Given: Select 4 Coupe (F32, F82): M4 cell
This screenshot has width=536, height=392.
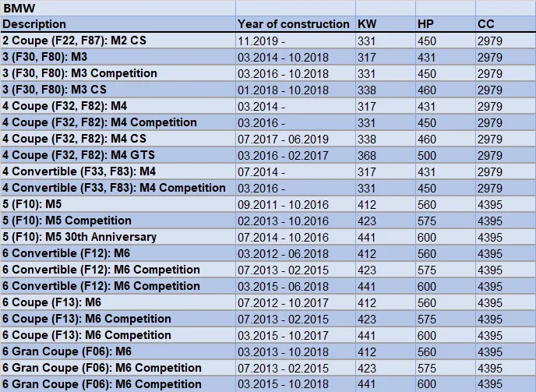Looking at the screenshot, I should (x=118, y=106).
